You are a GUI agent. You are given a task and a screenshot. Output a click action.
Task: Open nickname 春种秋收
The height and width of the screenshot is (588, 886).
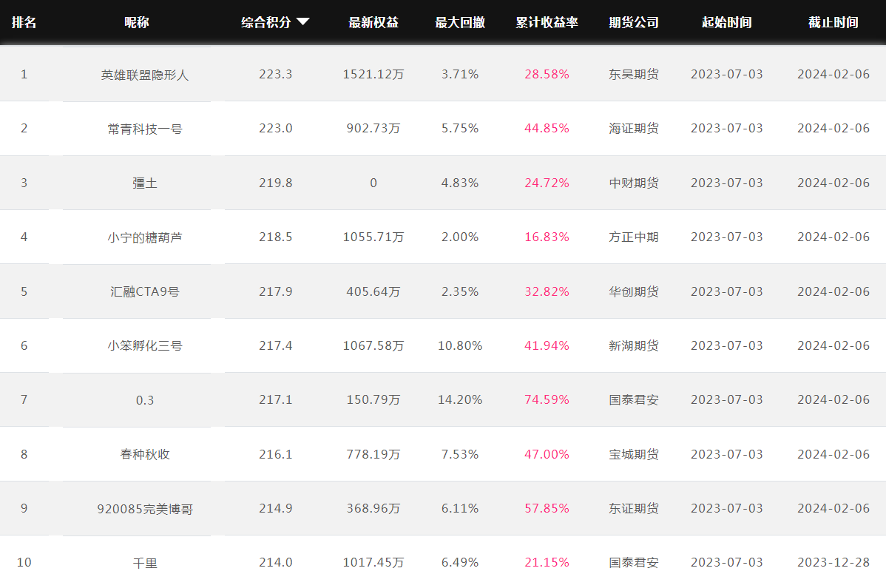[145, 454]
